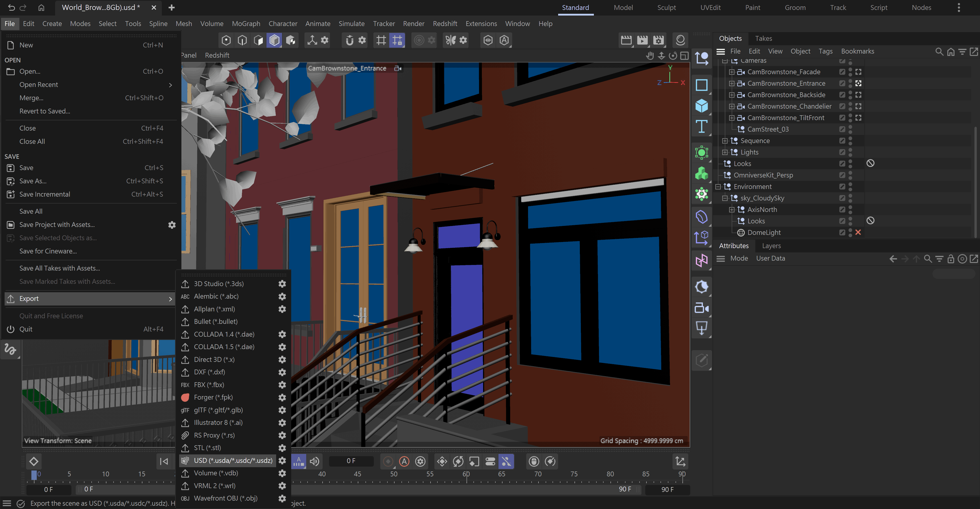Click the search icon in Objects manager

[939, 51]
